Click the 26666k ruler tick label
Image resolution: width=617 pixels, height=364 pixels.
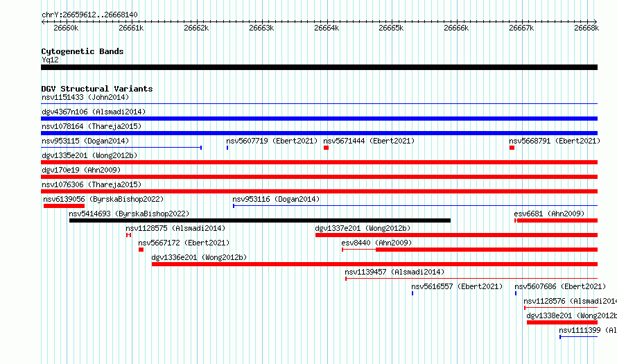point(456,28)
